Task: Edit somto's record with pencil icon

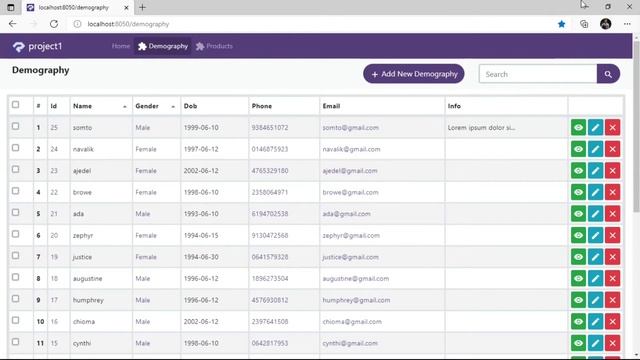Action: point(596,127)
